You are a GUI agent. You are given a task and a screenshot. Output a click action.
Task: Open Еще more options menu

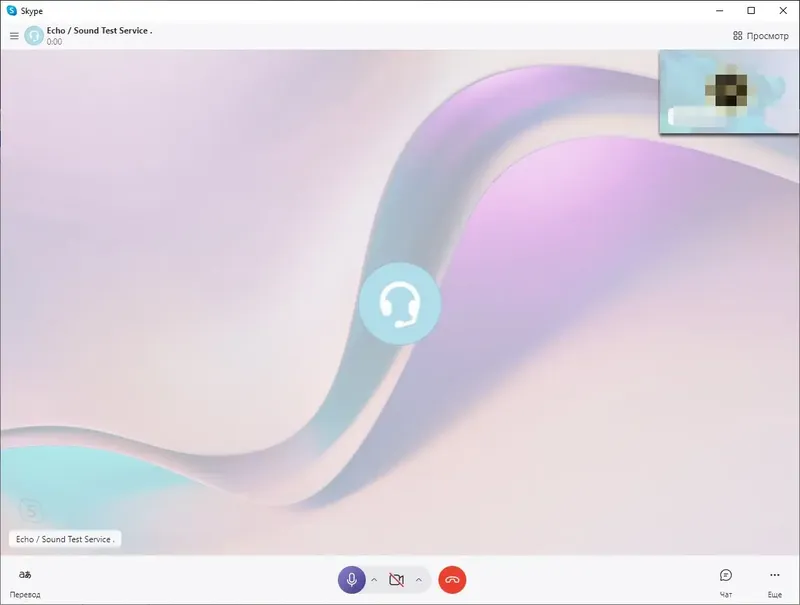click(774, 583)
